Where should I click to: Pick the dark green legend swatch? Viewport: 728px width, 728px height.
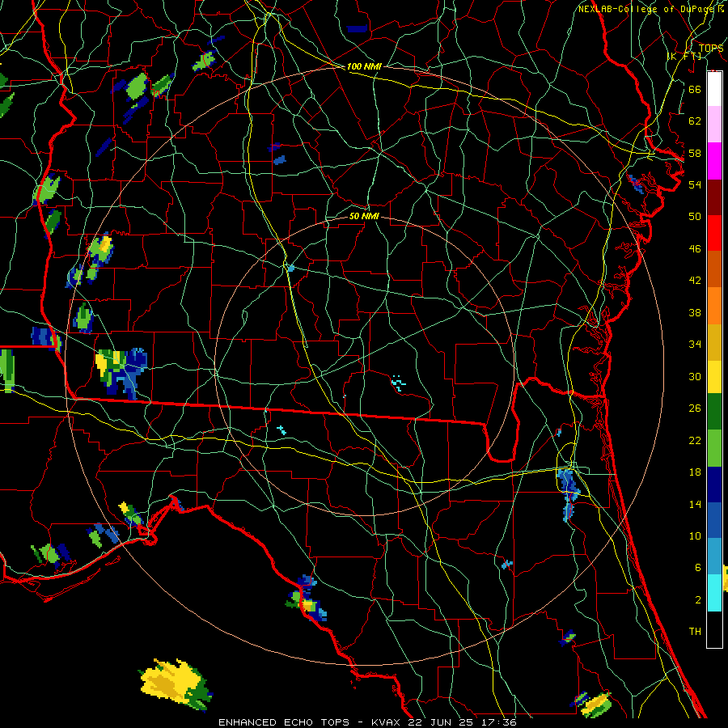coord(714,412)
